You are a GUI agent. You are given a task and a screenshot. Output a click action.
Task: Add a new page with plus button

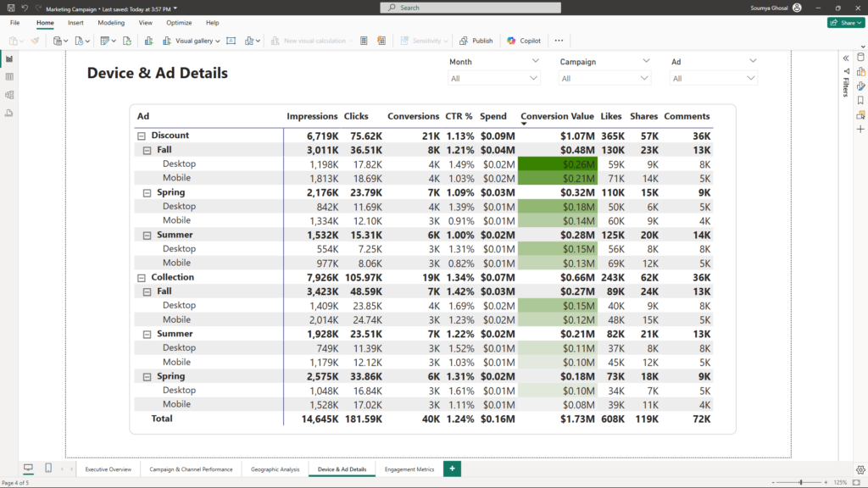click(453, 469)
